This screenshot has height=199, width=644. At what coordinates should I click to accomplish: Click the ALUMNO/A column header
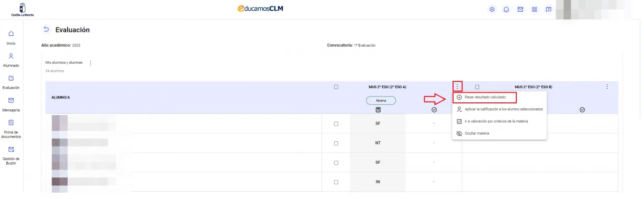61,98
